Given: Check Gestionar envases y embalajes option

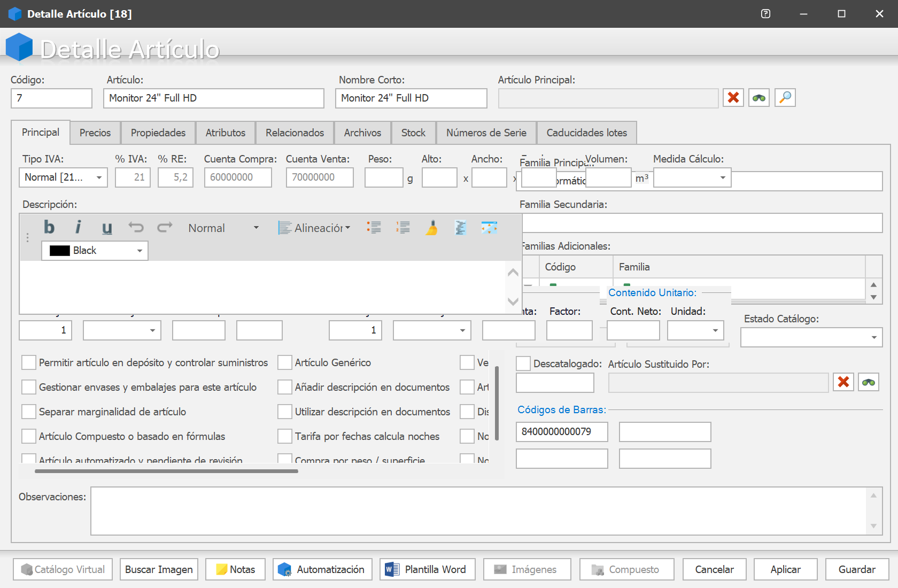Looking at the screenshot, I should point(29,387).
